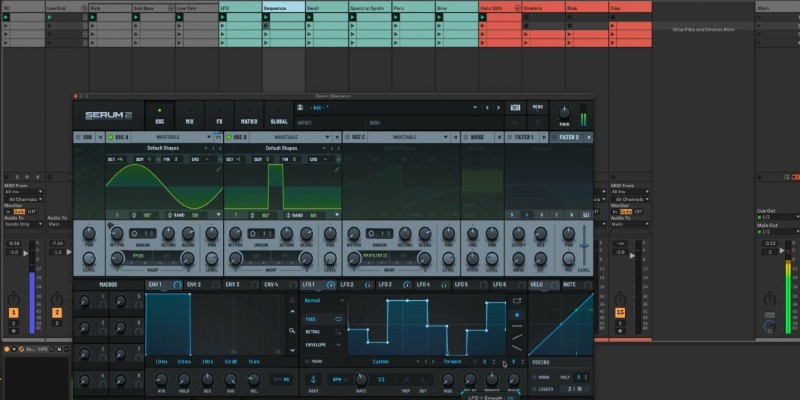The image size is (800, 400).
Task: Switch to the OSC tab
Action: 160,116
